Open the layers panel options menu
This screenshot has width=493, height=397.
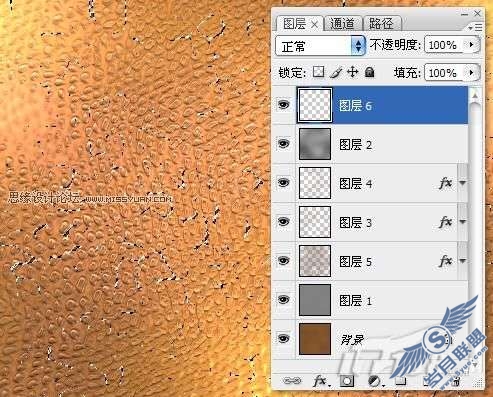point(475,27)
